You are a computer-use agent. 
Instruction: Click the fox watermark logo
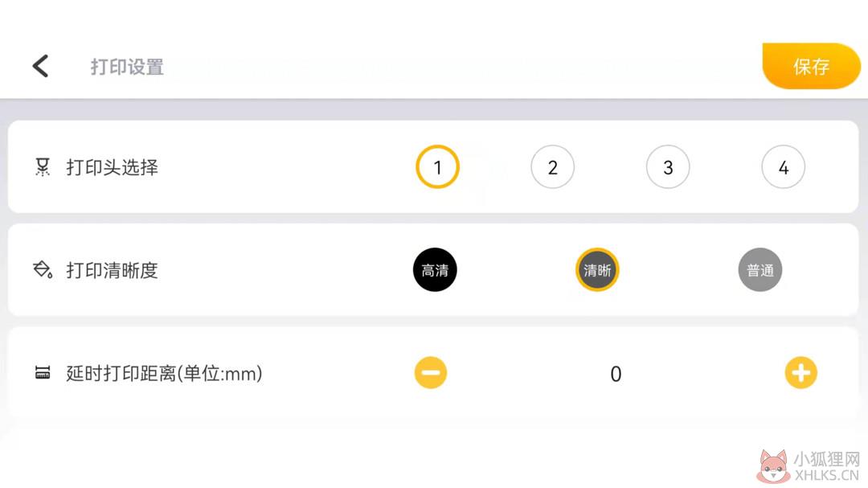(x=773, y=466)
